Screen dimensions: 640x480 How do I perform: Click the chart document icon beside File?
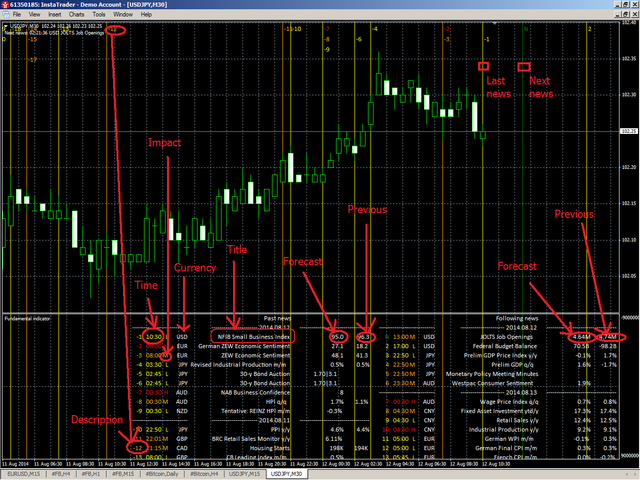point(6,14)
